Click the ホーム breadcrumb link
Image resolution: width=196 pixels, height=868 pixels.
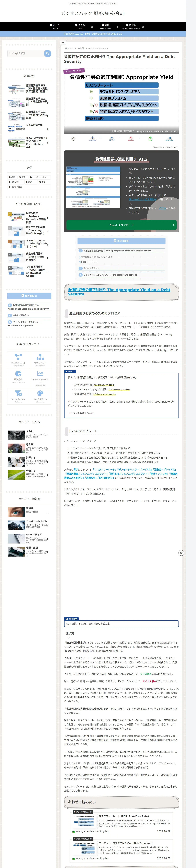tap(69, 48)
